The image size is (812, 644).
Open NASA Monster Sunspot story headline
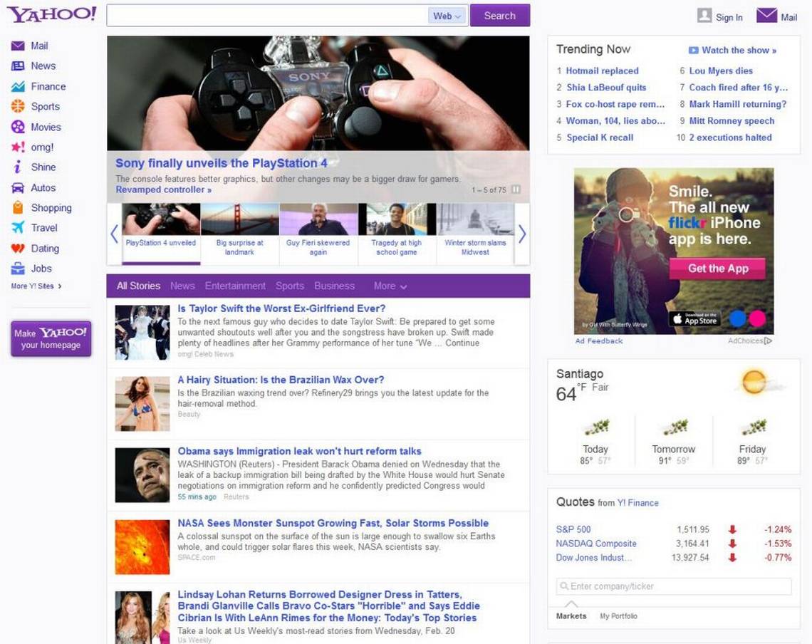coord(333,524)
